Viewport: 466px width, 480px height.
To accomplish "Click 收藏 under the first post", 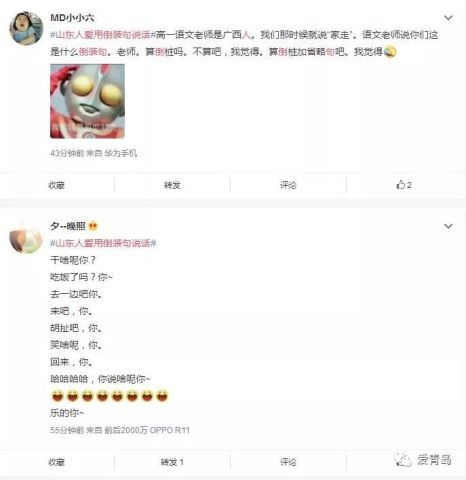I will click(56, 185).
